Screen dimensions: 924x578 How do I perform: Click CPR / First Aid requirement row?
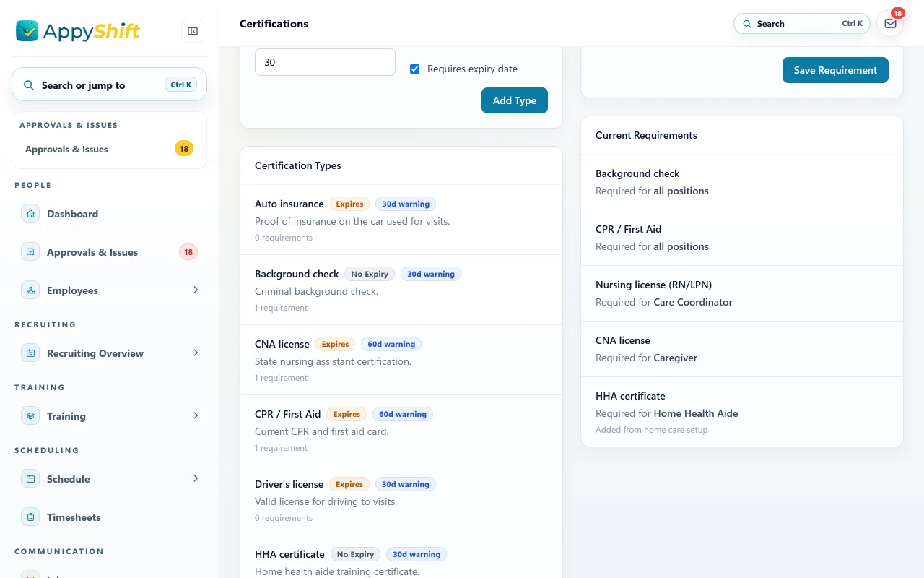(742, 238)
